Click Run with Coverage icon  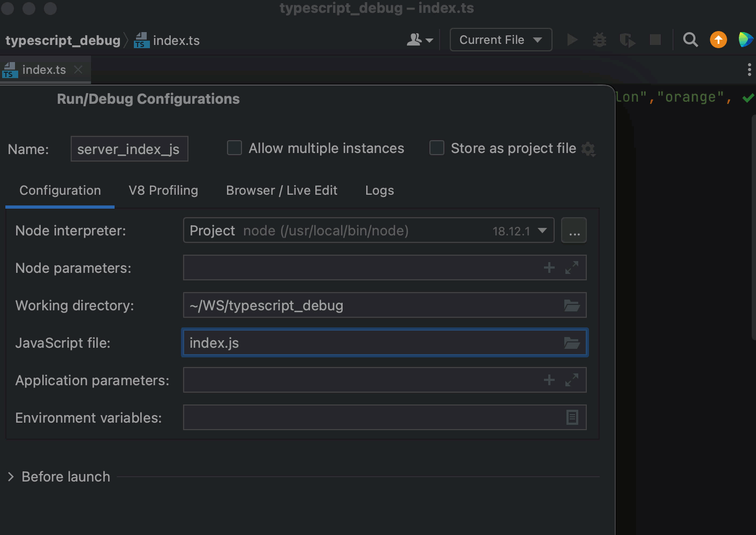click(x=627, y=40)
